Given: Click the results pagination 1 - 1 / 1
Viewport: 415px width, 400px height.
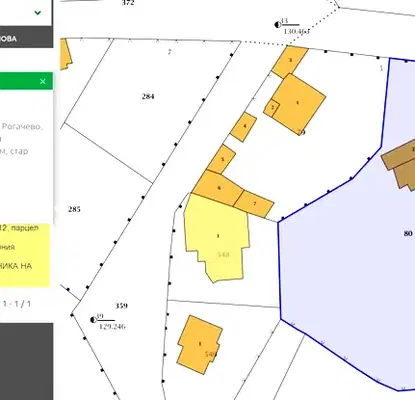Looking at the screenshot, I should coord(17,304).
